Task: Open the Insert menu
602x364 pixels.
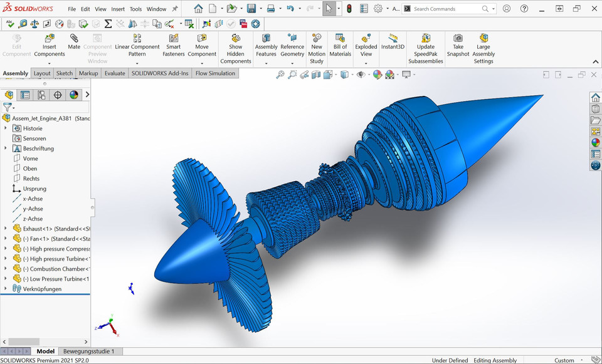Action: [117, 9]
